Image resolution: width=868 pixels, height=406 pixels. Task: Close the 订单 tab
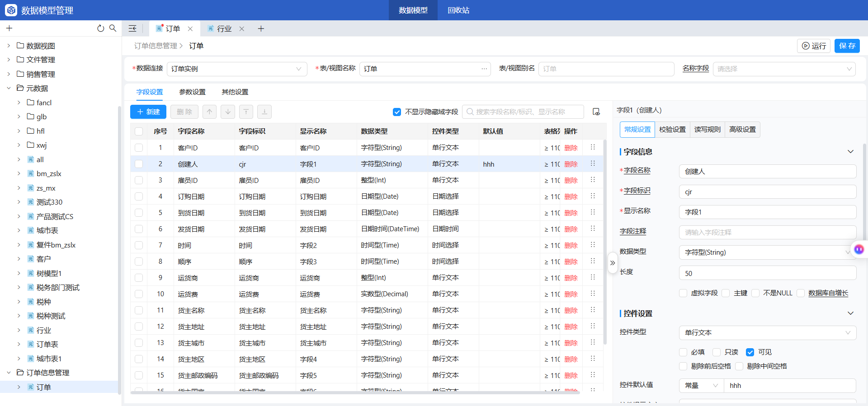click(190, 29)
